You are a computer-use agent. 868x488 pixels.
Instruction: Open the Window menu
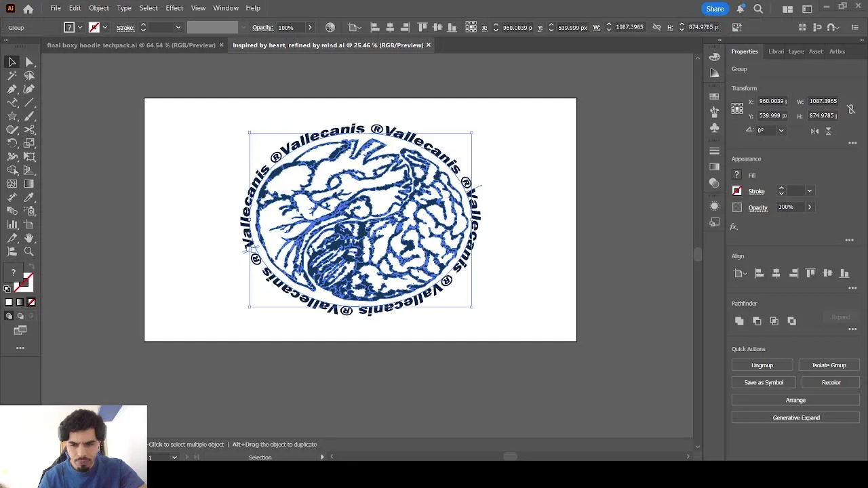[x=226, y=8]
